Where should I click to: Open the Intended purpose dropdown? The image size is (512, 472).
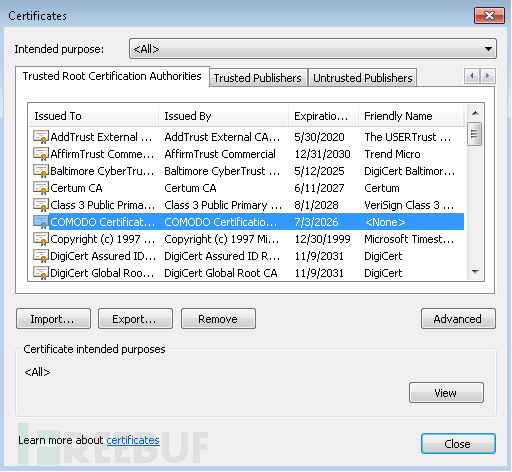point(313,49)
